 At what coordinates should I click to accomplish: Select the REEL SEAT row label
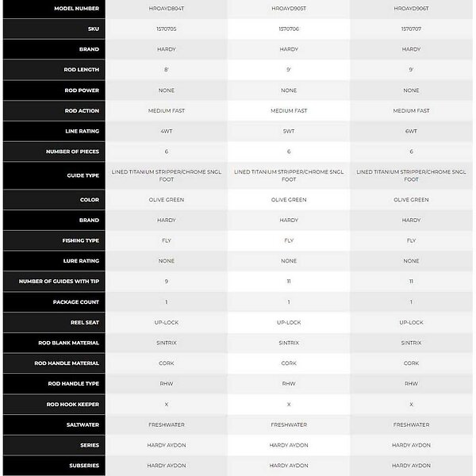click(84, 323)
